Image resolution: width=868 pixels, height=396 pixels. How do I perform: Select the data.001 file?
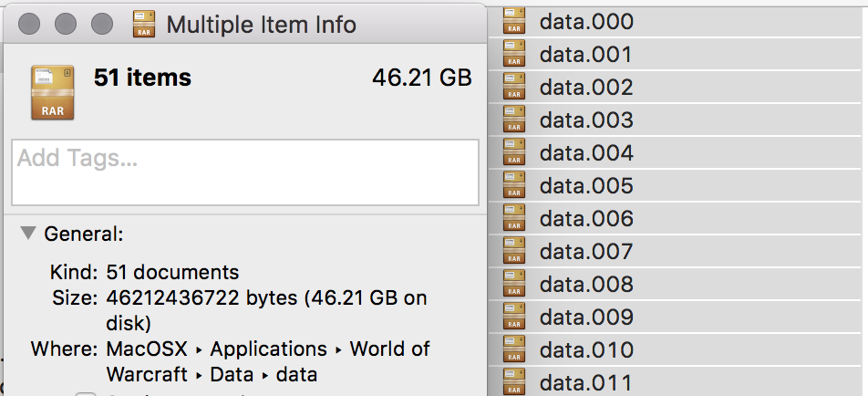tap(585, 55)
